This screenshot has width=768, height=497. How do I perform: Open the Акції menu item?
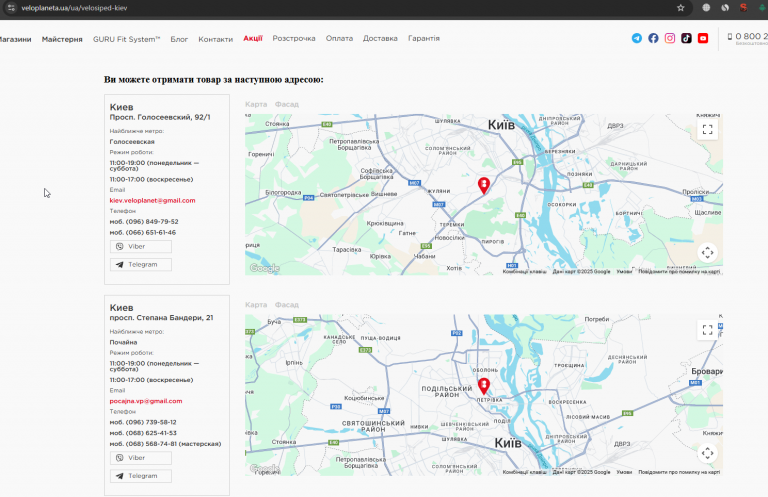point(253,38)
